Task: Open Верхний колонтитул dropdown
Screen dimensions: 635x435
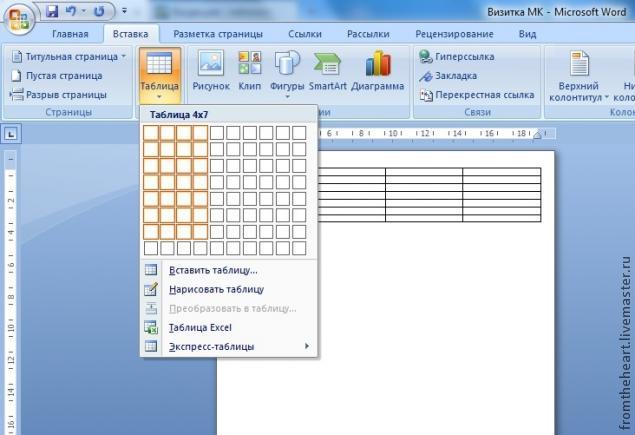Action: (579, 75)
